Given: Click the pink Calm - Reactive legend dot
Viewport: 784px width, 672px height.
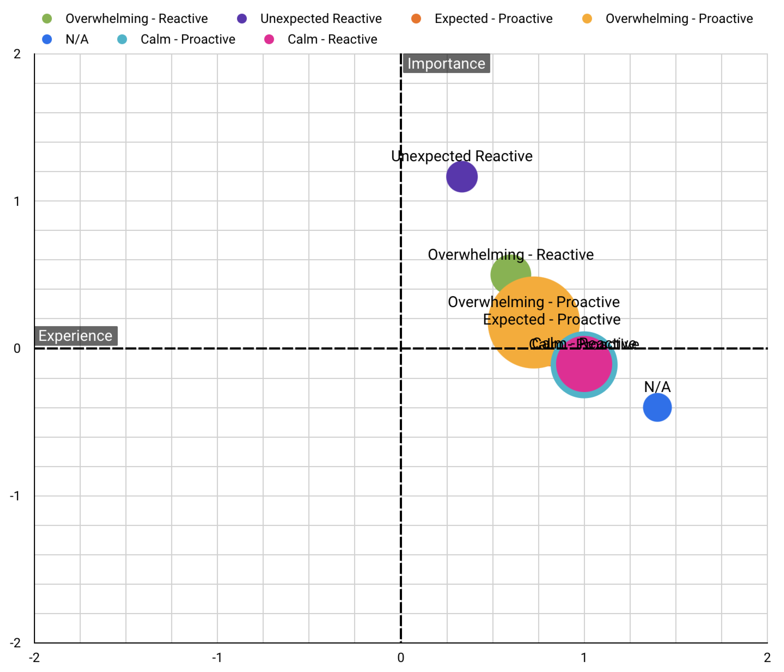Looking at the screenshot, I should coord(269,39).
